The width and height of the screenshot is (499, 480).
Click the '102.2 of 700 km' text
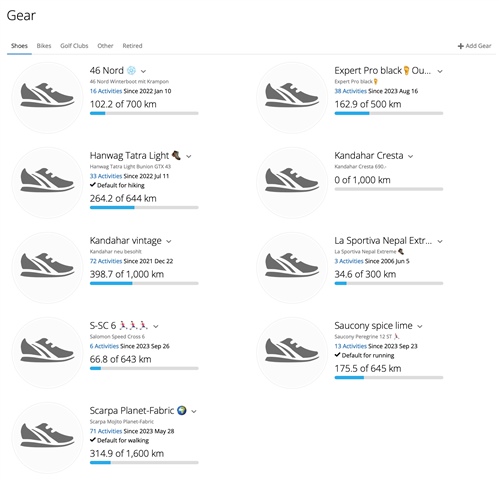pos(123,104)
